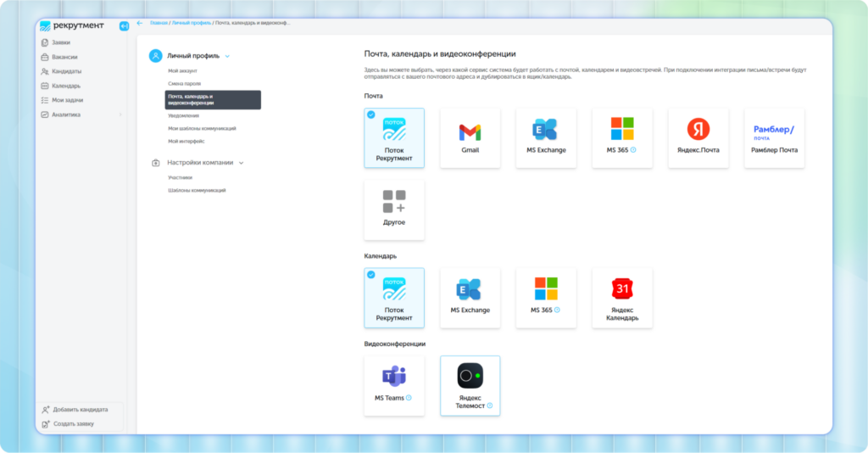868x453 pixels.
Task: Click the Заявки document icon
Action: pyautogui.click(x=45, y=42)
